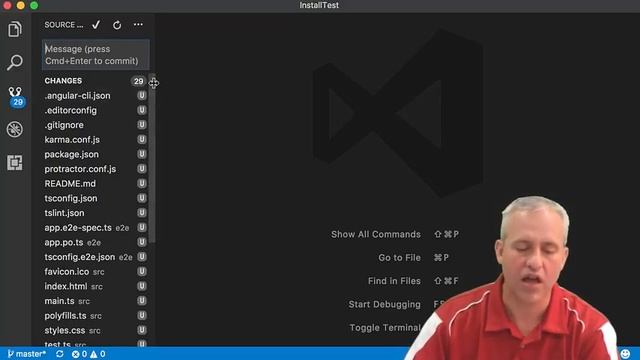Click the U status icon for karma.conf.js
This screenshot has width=640, height=360.
tap(142, 140)
